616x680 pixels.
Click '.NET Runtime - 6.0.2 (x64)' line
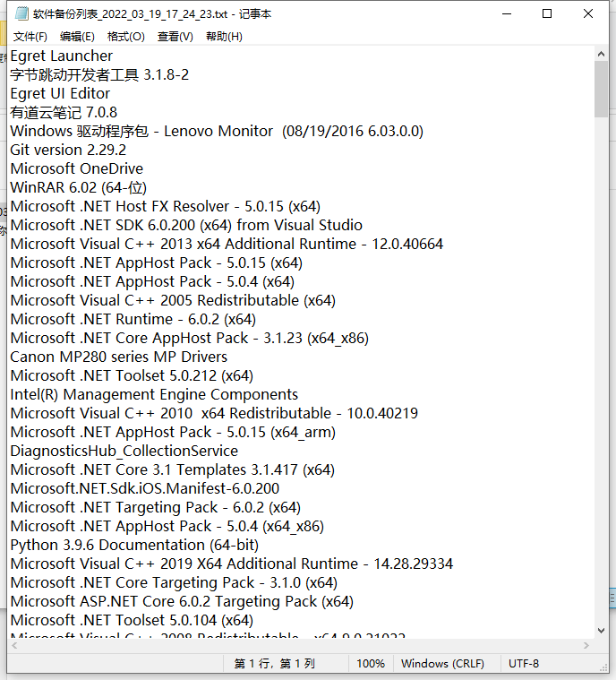pos(133,319)
